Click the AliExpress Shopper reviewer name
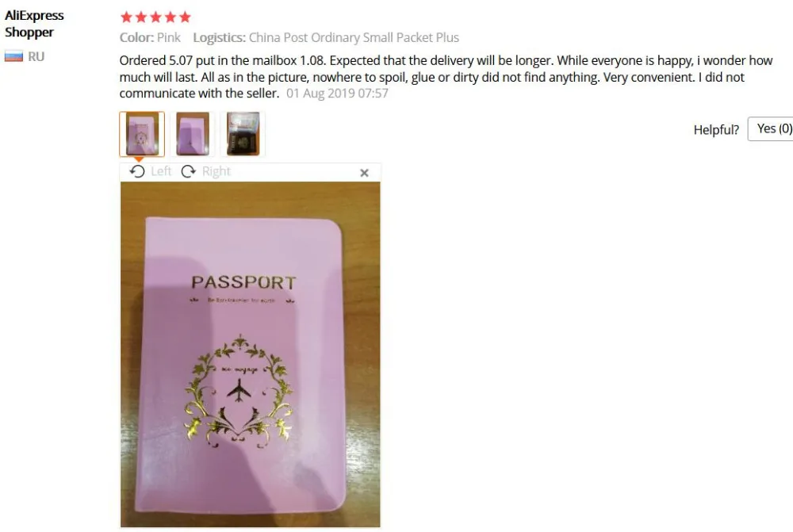 pyautogui.click(x=34, y=24)
